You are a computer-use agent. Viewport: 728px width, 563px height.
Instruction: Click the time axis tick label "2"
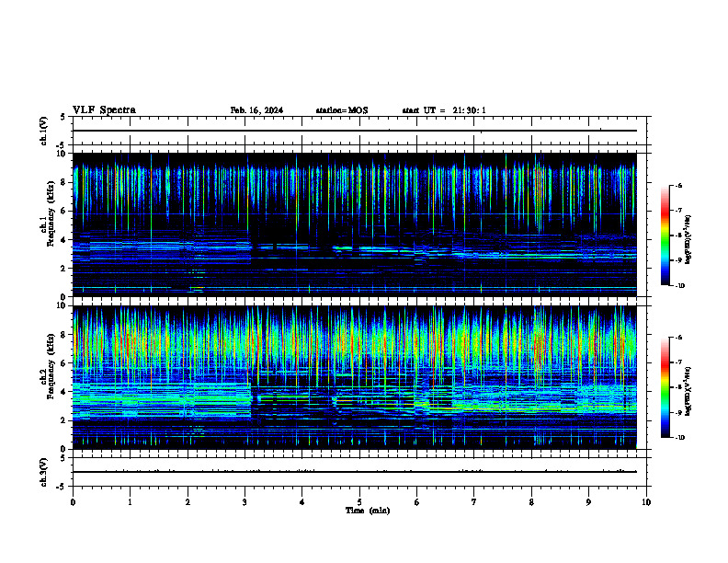click(x=188, y=502)
